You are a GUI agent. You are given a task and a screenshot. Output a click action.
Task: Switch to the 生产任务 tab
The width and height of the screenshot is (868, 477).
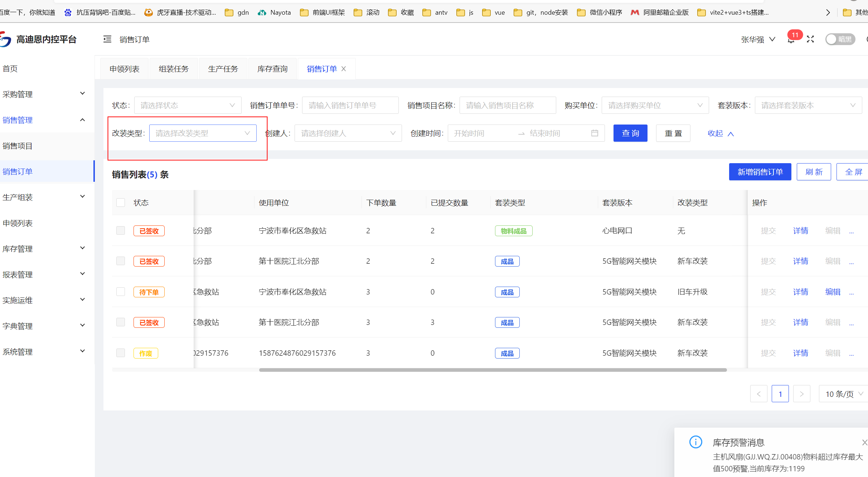223,69
